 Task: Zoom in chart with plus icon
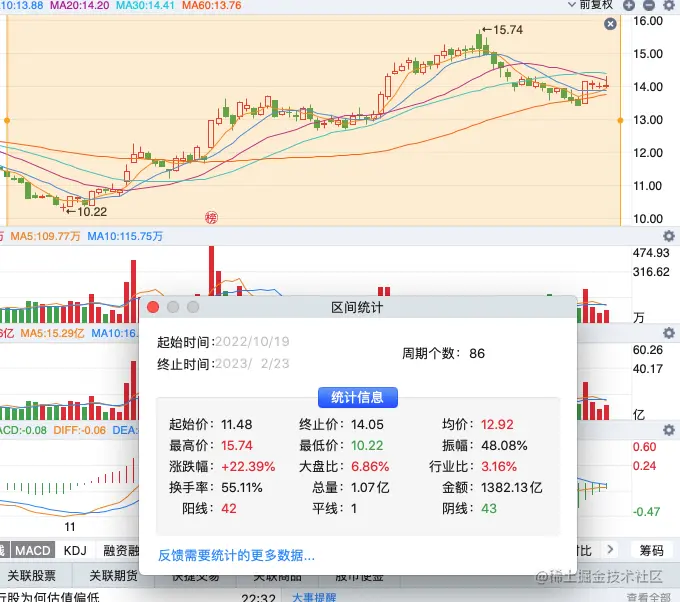[628, 5]
